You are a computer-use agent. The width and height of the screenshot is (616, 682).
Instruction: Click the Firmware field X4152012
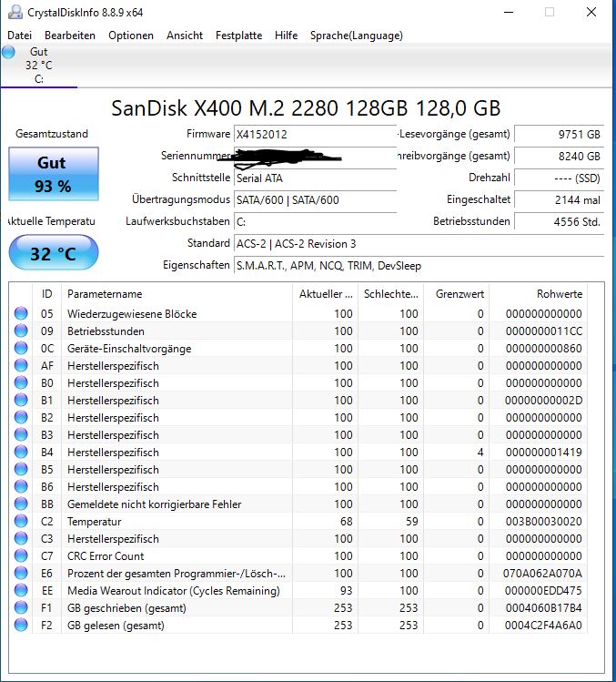click(315, 135)
